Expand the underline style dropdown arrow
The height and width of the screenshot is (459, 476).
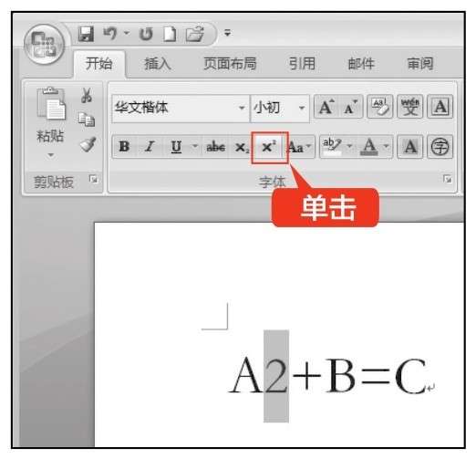[195, 147]
